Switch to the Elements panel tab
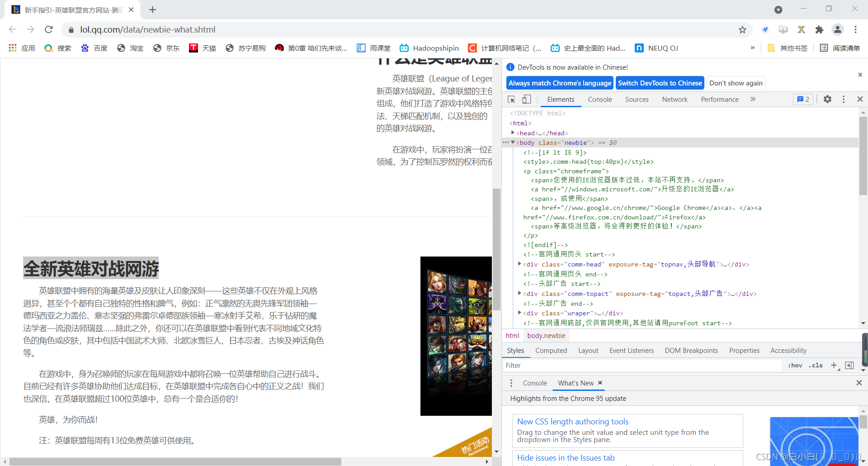Image resolution: width=868 pixels, height=466 pixels. tap(561, 99)
